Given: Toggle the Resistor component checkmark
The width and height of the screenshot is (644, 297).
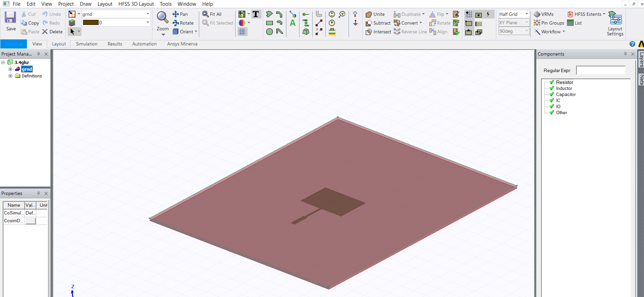Looking at the screenshot, I should point(552,82).
